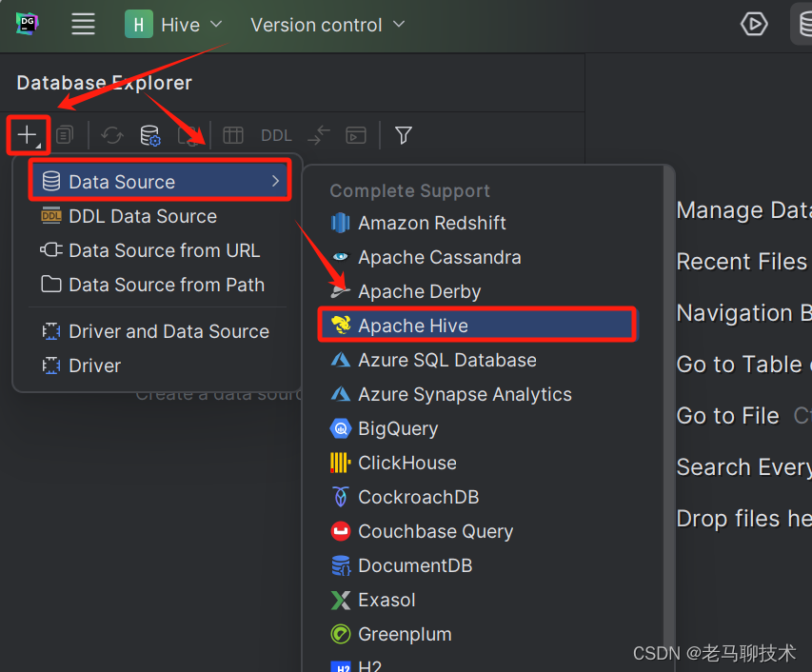Open the query console toolbar icon

(356, 136)
